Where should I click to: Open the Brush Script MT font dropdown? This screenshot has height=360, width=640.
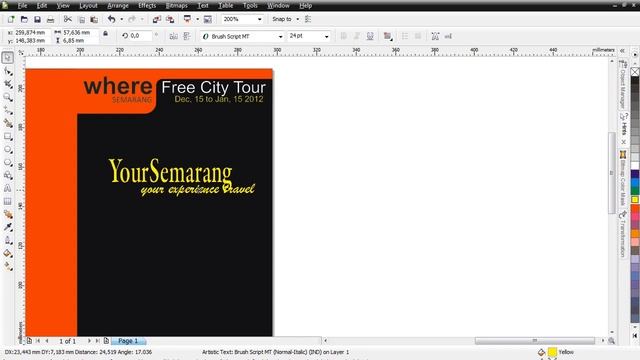(280, 37)
